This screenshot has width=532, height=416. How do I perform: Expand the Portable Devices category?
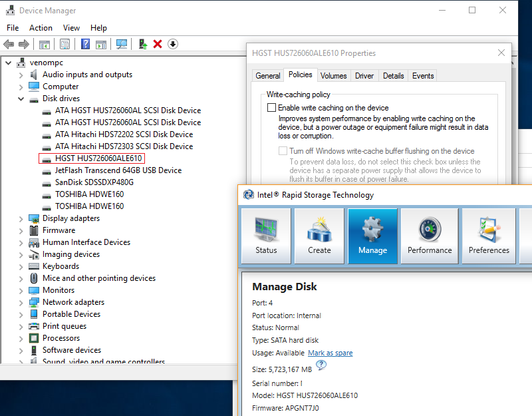[x=21, y=314]
